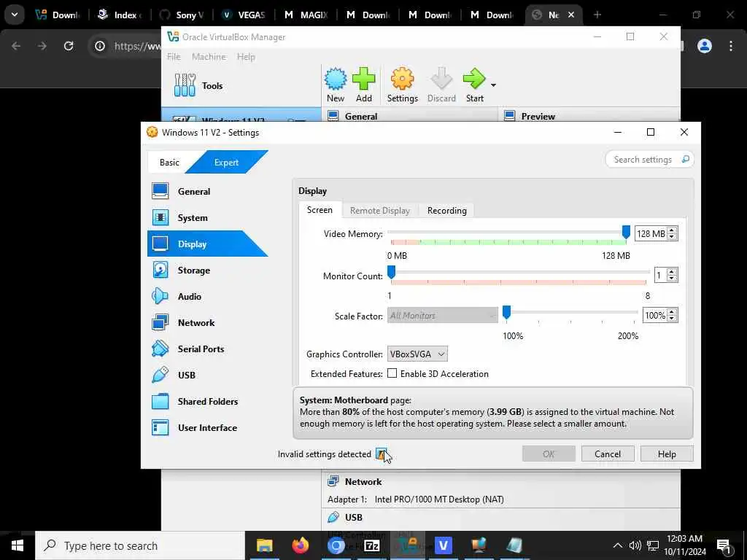Open browser profile icon
The width and height of the screenshot is (747, 560).
(x=705, y=46)
